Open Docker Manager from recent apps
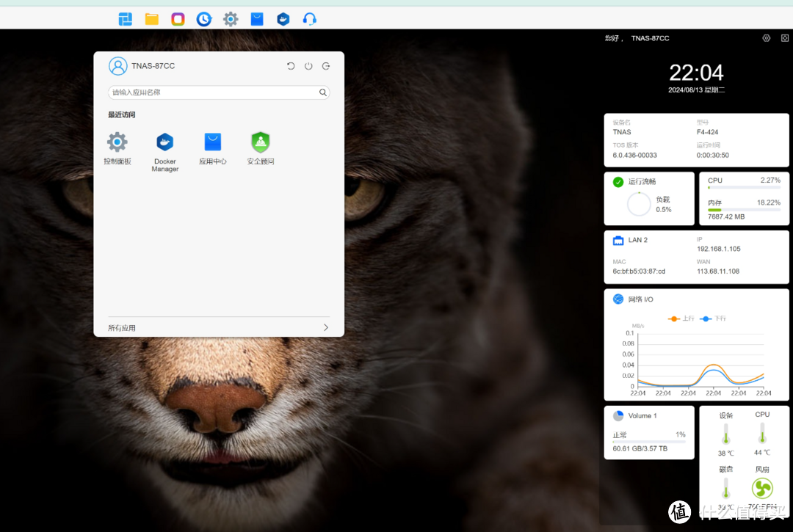The width and height of the screenshot is (793, 532). (165, 143)
